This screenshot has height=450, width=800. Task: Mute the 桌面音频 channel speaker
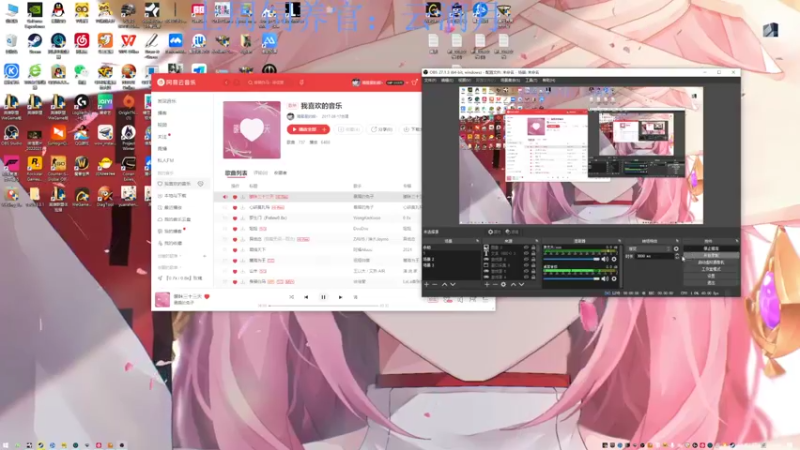(x=605, y=279)
